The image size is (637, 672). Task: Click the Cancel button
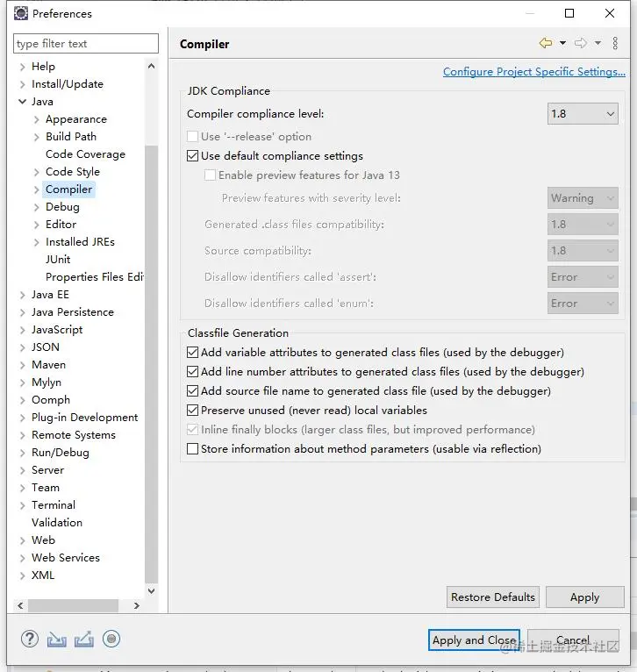(x=573, y=640)
